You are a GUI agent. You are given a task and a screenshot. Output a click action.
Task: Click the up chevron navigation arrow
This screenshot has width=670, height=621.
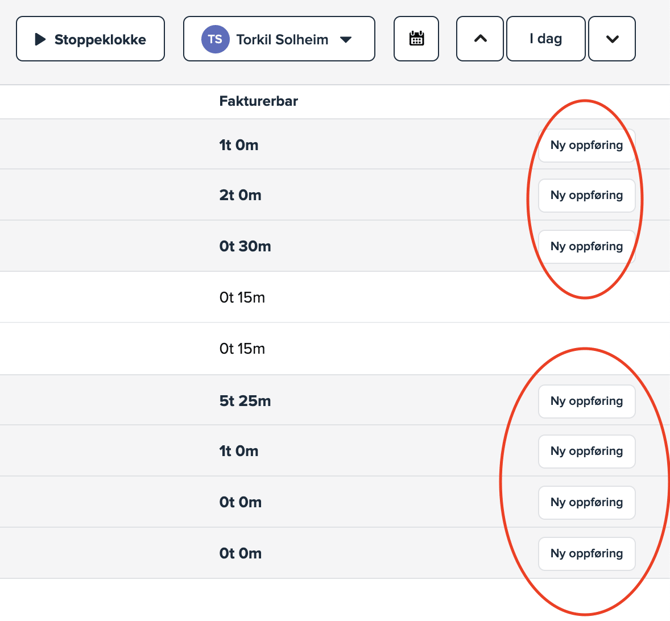pos(480,39)
